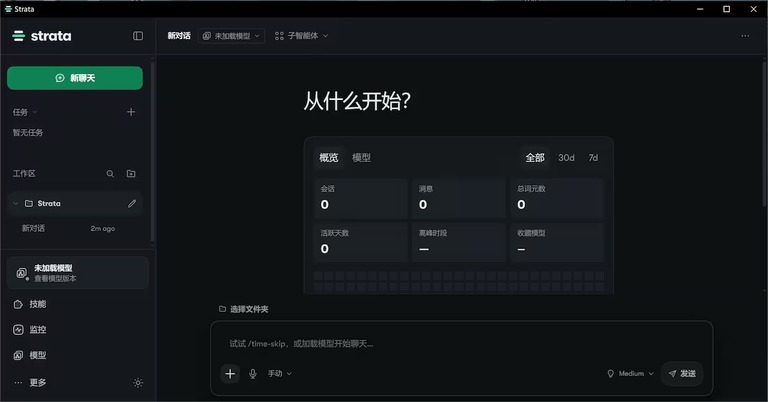Maximize the Strata window
This screenshot has height=402, width=768.
[727, 9]
